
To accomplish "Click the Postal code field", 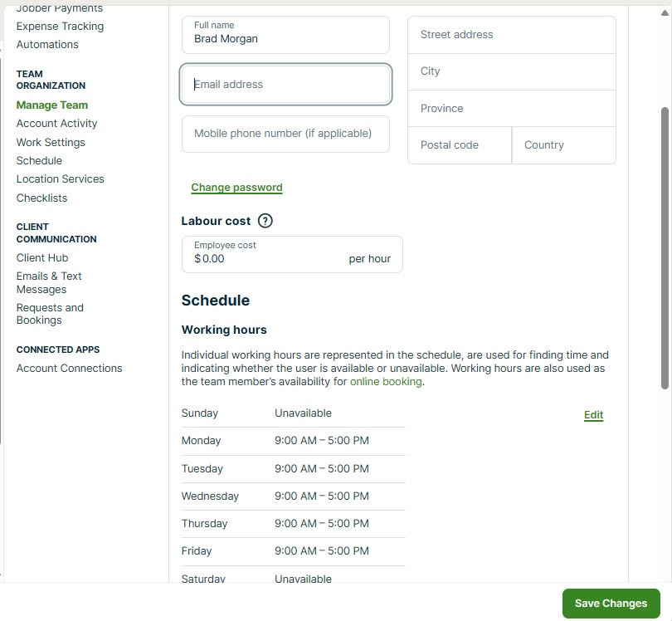I will (x=460, y=145).
